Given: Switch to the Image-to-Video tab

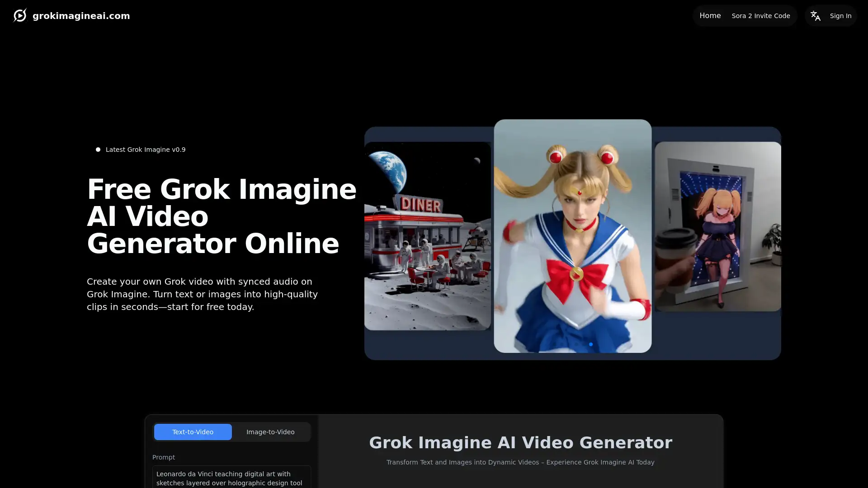Looking at the screenshot, I should pos(270,432).
